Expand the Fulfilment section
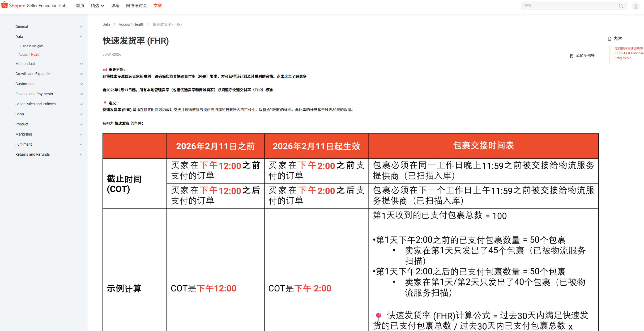Image resolution: width=644 pixels, height=331 pixels. tap(81, 144)
